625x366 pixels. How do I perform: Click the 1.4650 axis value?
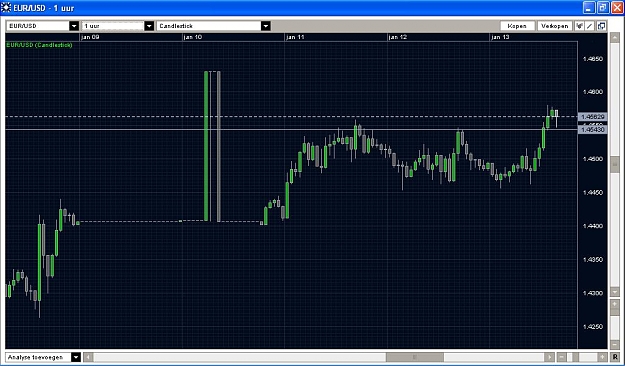593,59
